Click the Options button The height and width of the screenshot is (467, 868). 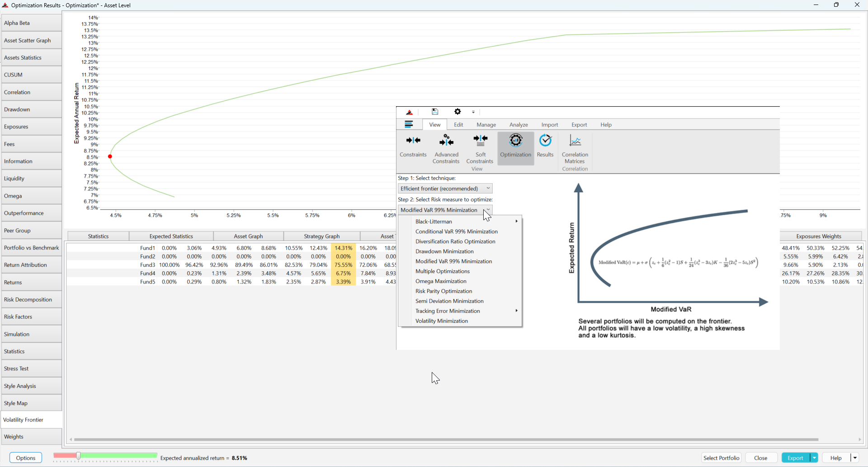[26, 458]
